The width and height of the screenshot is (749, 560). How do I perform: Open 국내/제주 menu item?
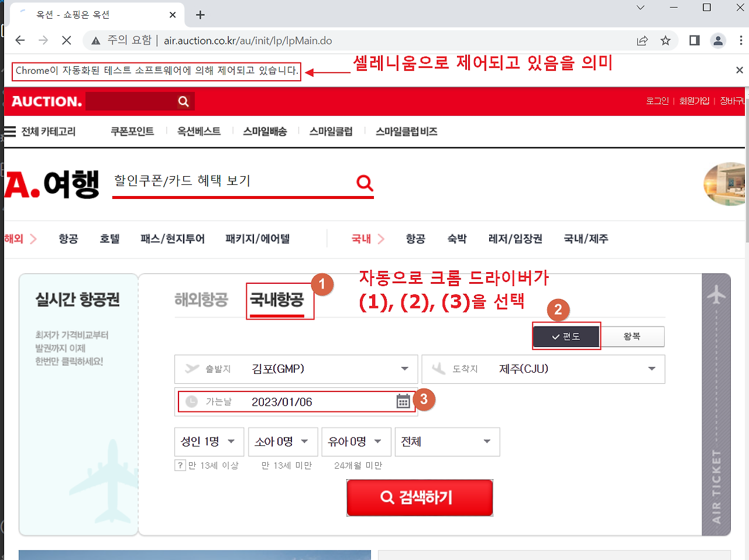[x=586, y=239]
